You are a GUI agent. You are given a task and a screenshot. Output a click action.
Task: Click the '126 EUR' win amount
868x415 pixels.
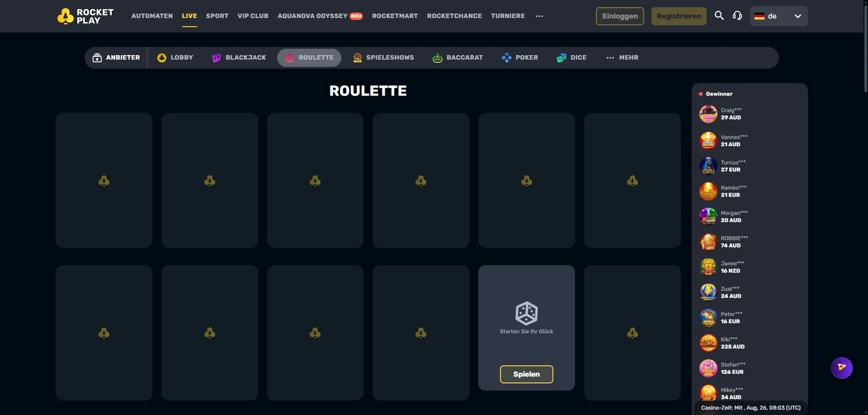point(732,372)
